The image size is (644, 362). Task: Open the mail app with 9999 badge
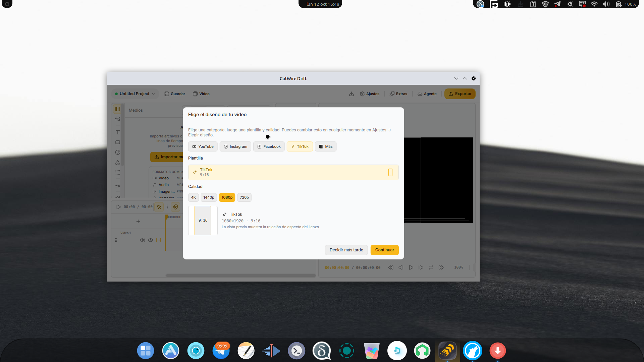(x=221, y=351)
